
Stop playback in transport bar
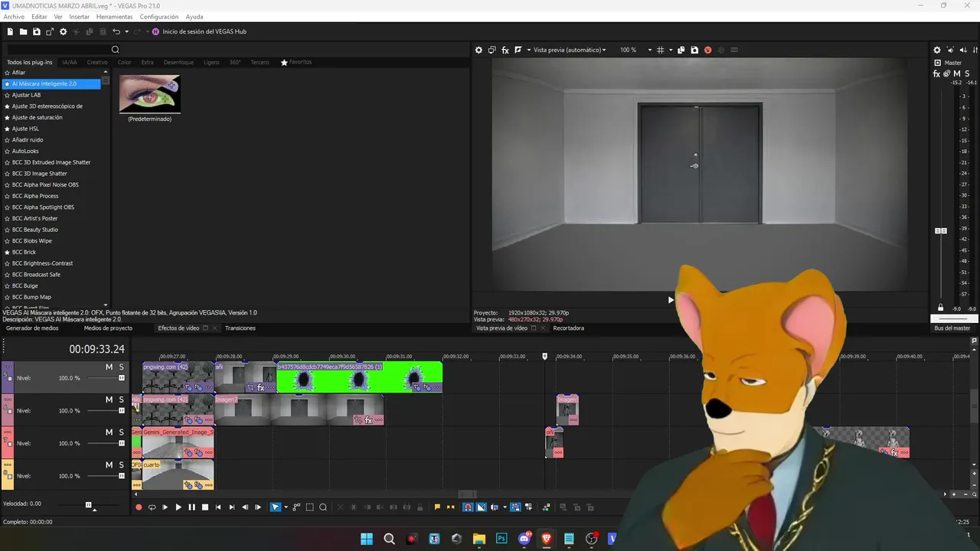point(204,507)
